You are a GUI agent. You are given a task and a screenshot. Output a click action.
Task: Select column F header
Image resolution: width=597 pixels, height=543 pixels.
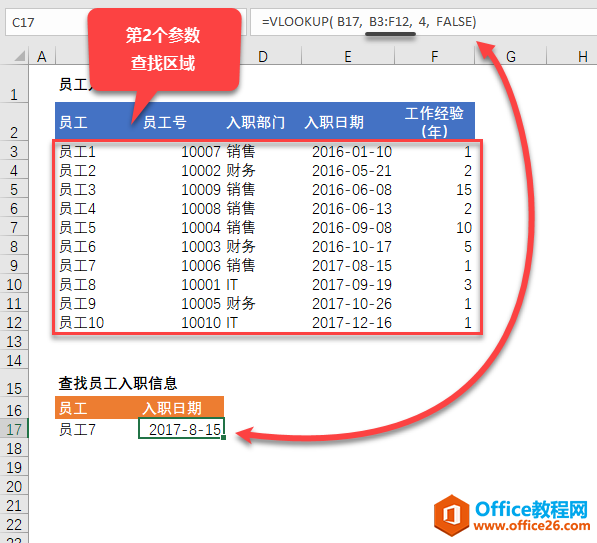434,57
